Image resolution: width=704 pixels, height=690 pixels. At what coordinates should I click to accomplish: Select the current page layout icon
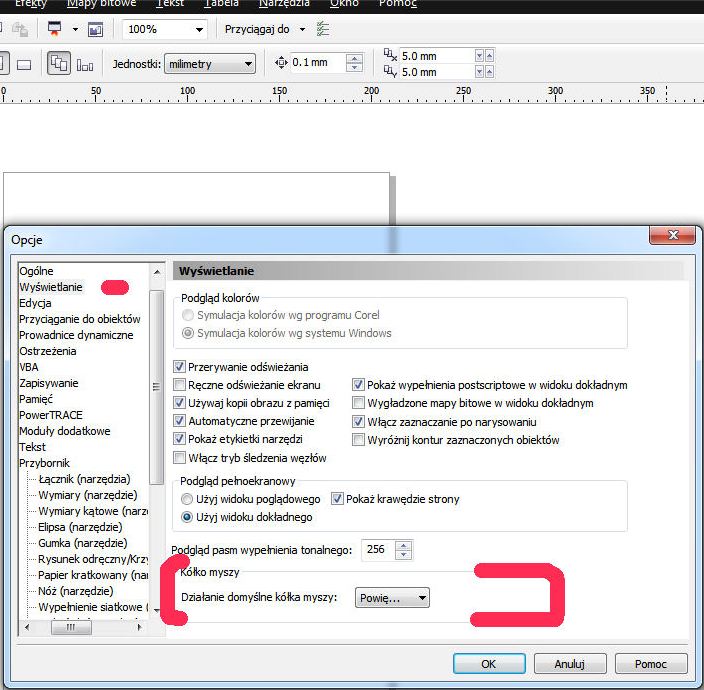pyautogui.click(x=59, y=64)
